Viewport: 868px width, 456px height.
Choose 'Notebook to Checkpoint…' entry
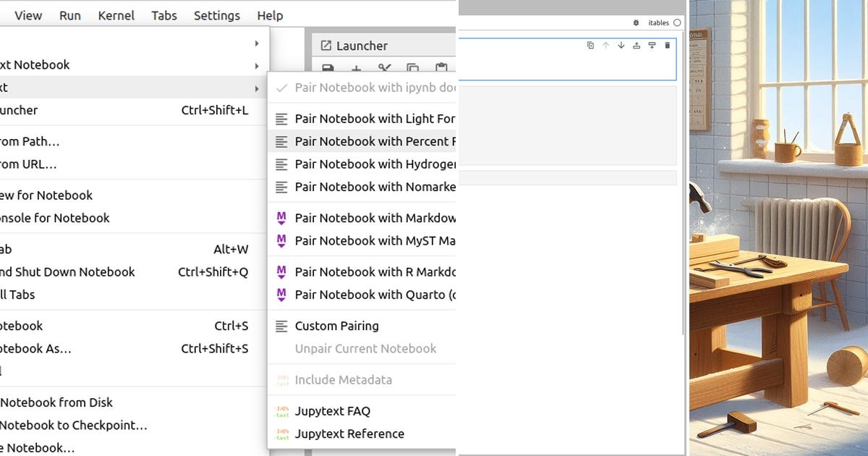134,425
